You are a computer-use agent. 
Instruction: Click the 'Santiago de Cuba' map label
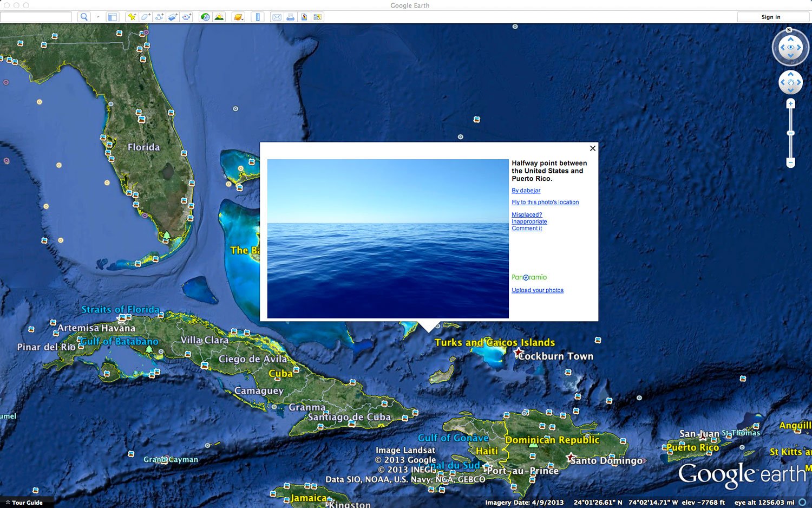click(x=349, y=417)
